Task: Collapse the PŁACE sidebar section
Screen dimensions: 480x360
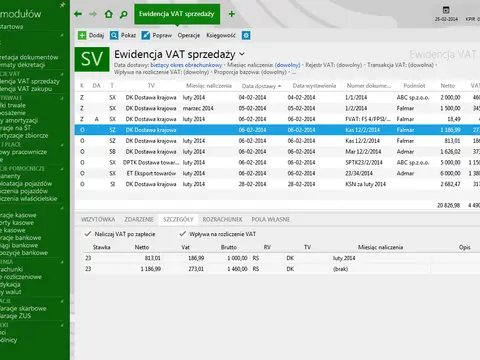Action: (x=62, y=145)
